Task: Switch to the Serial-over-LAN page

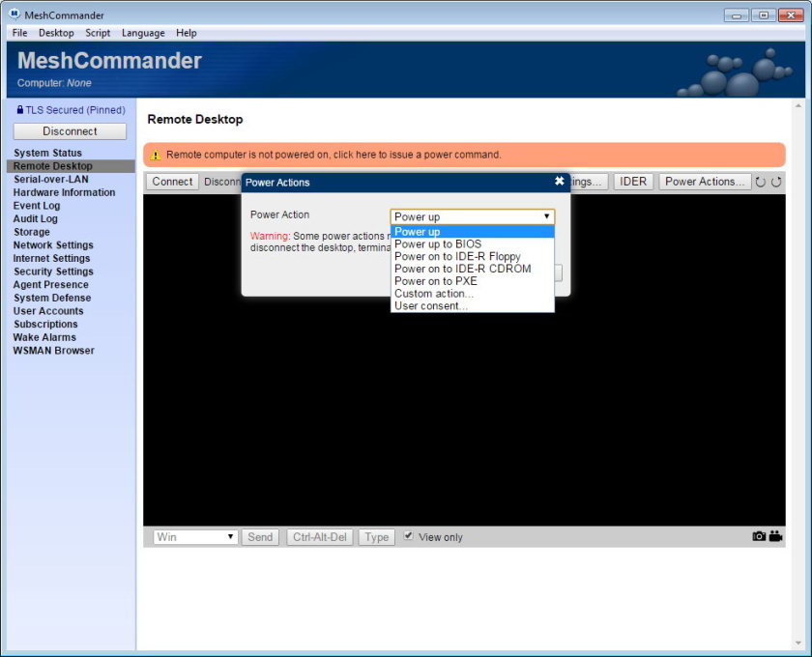Action: (52, 179)
